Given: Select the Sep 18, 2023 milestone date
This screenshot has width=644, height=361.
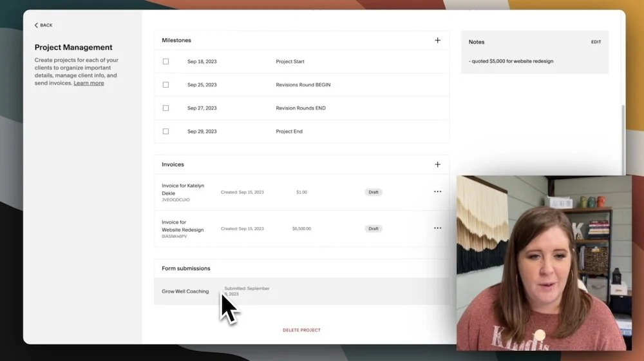Looking at the screenshot, I should 202,62.
